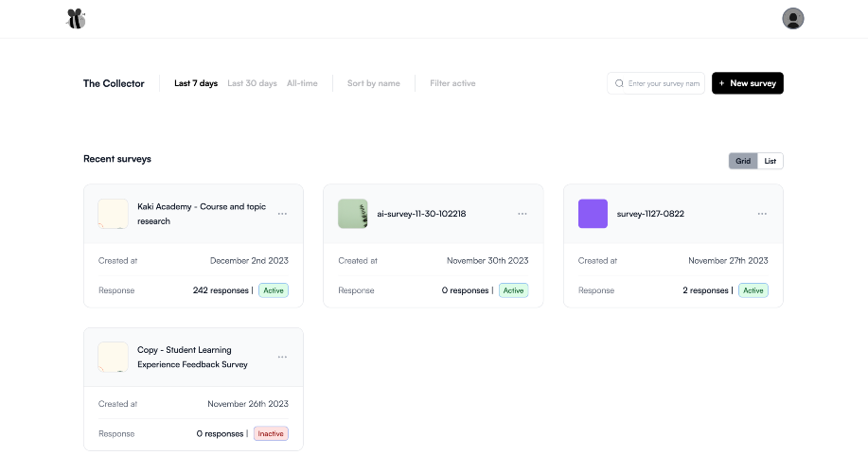
Task: Open options for Copy - Student Learning survey
Action: 282,357
